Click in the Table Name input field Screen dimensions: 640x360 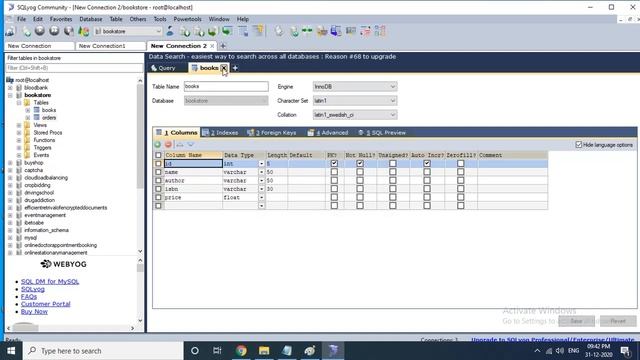pos(226,87)
